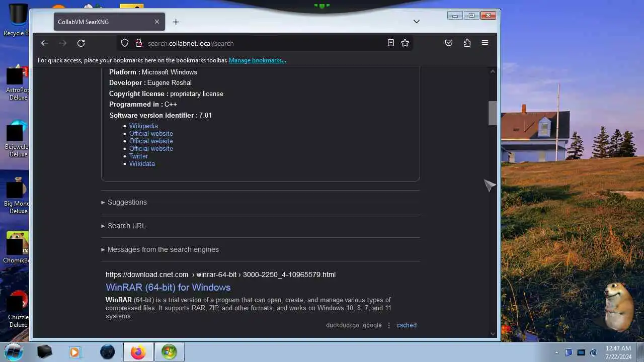
Task: Switch to Firefox in the taskbar
Action: [138, 352]
